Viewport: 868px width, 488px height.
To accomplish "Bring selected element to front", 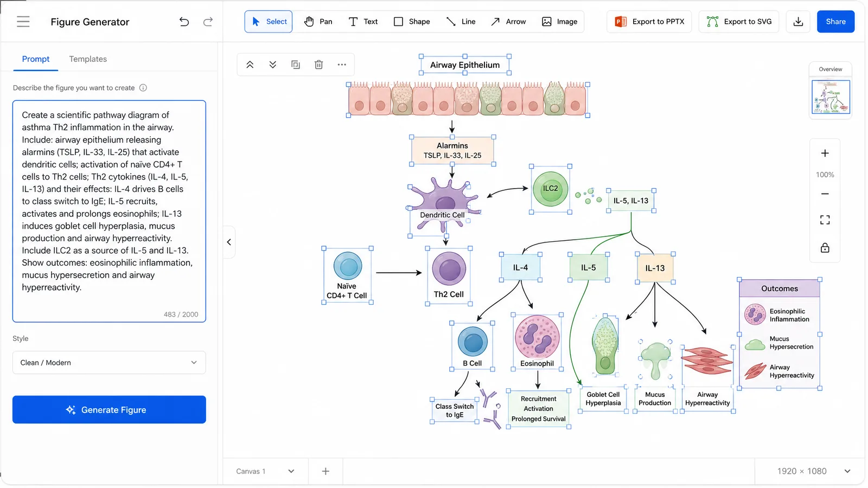I will coord(250,65).
